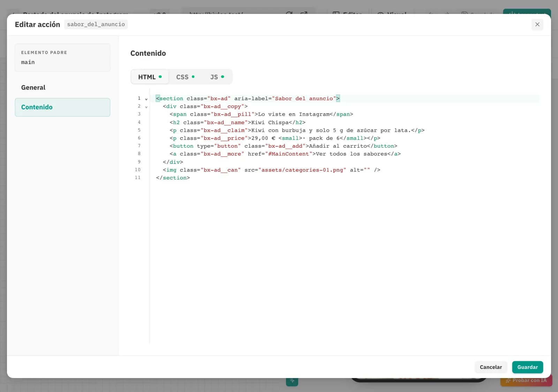The width and height of the screenshot is (558, 392).
Task: Click the Ver todos los sabores link line
Action: [x=285, y=154]
